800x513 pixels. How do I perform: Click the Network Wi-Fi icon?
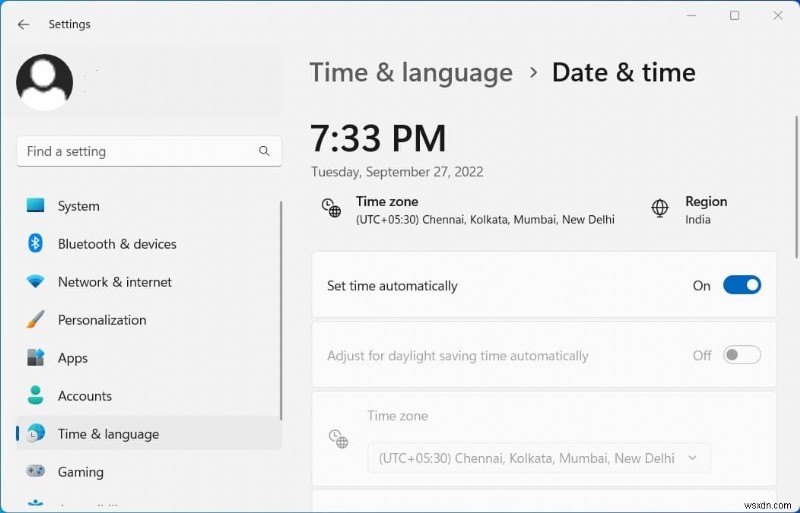[x=36, y=282]
